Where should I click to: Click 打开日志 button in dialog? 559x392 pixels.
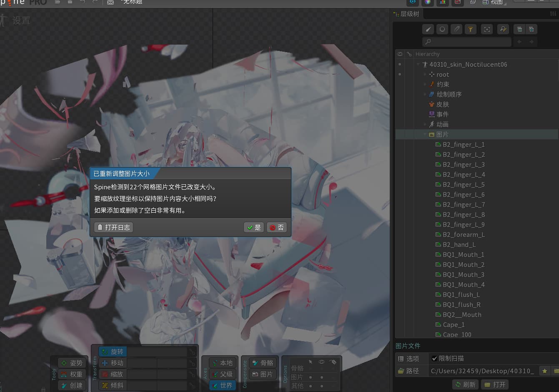(113, 227)
